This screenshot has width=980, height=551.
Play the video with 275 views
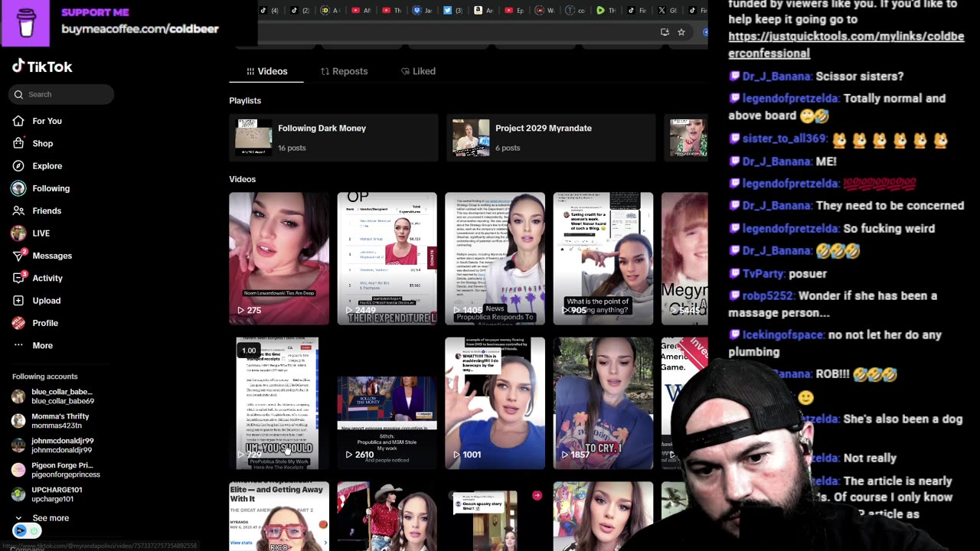coord(279,259)
